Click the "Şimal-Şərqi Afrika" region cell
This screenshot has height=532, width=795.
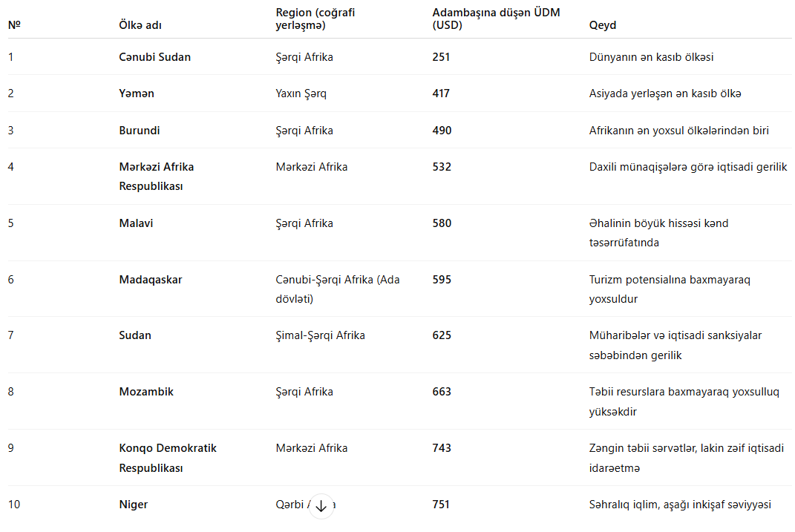(320, 335)
